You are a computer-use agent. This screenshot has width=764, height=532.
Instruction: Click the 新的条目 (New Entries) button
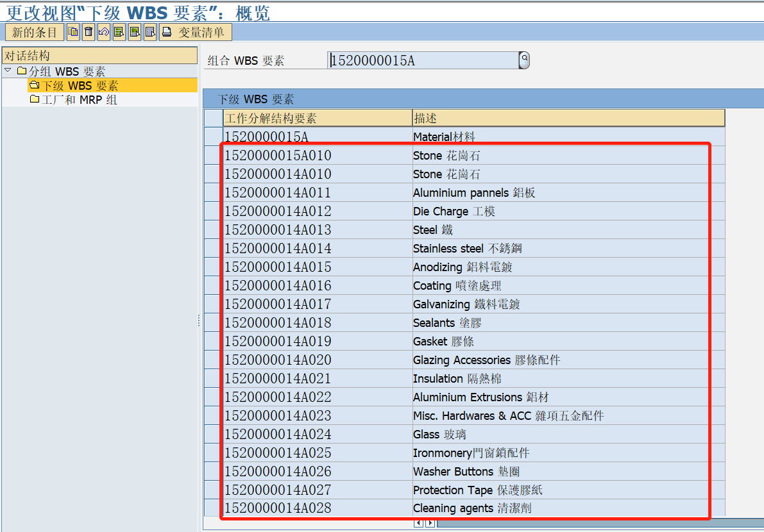35,33
